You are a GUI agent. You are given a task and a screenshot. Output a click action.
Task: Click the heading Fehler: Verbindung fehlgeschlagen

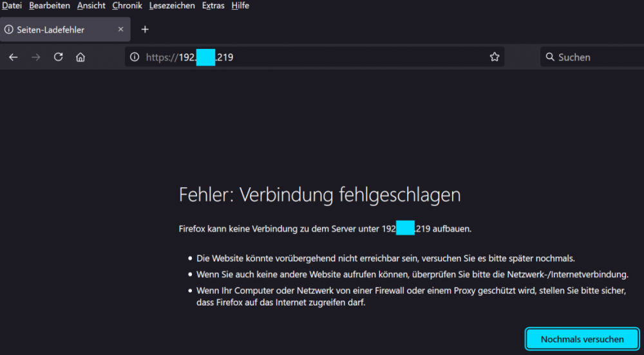pyautogui.click(x=319, y=195)
